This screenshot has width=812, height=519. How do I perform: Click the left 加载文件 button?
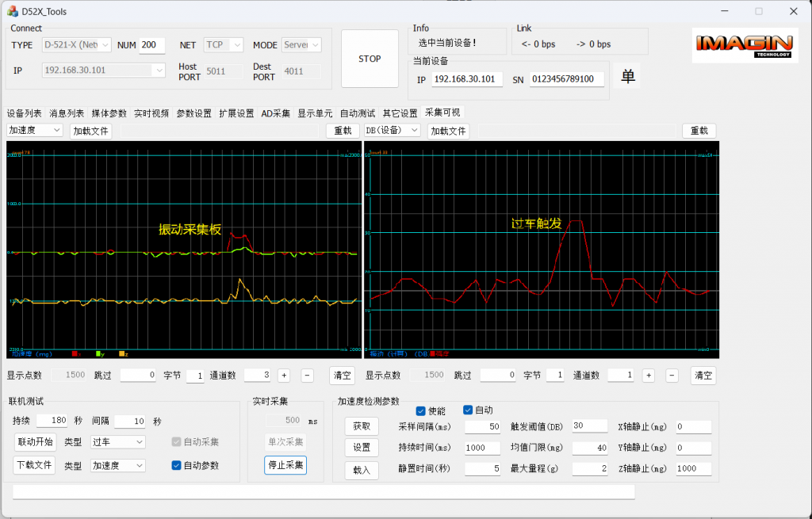(x=90, y=131)
